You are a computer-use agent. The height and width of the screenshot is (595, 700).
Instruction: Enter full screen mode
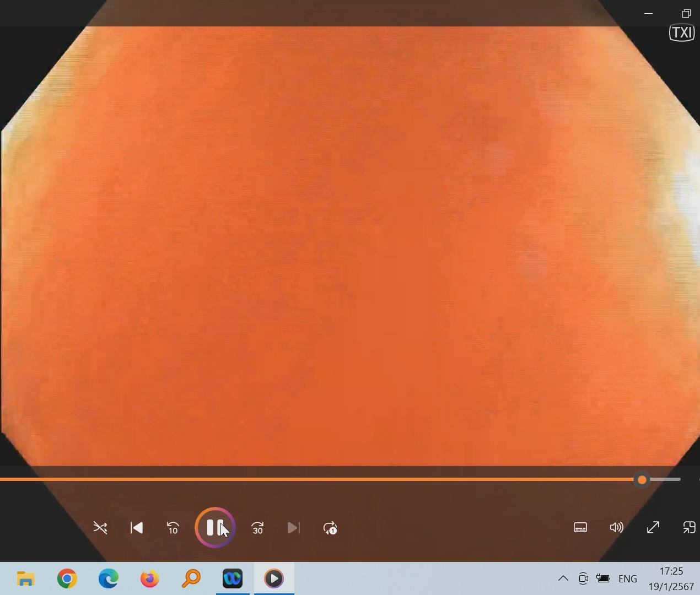click(x=653, y=527)
